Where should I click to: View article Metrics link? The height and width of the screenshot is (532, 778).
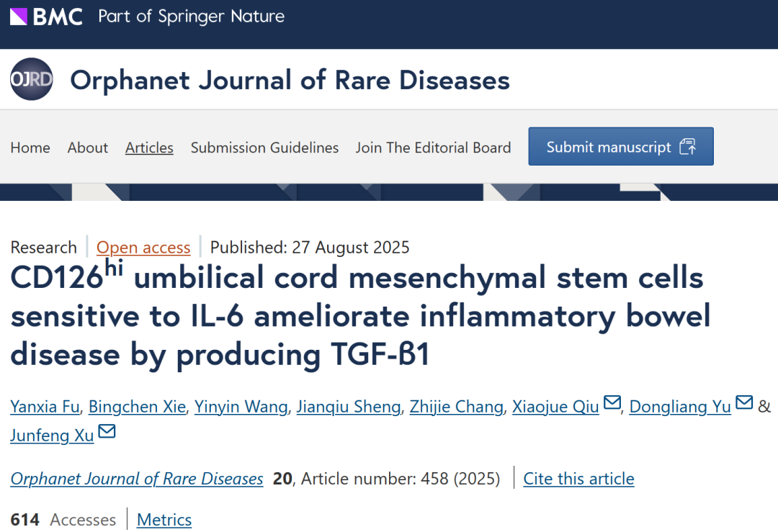pyautogui.click(x=164, y=520)
